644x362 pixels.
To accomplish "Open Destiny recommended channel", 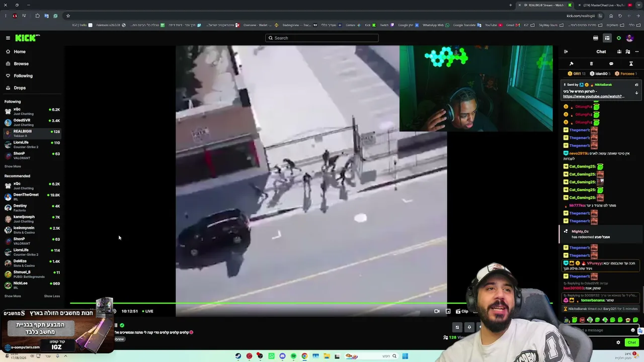I will pos(32,208).
